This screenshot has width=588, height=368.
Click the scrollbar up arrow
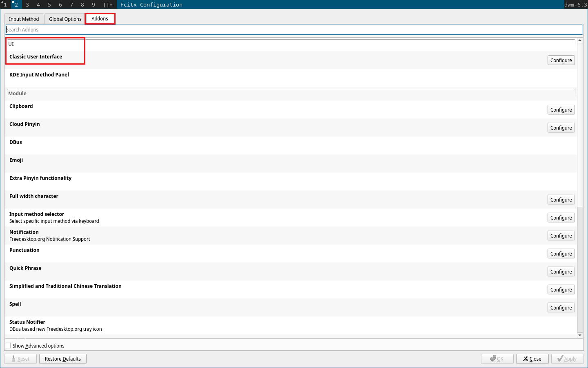[x=580, y=40]
